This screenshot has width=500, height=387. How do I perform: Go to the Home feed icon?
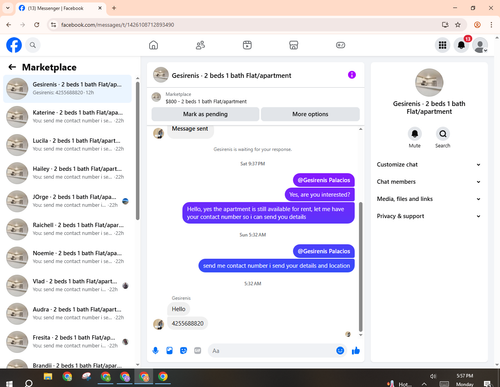(153, 45)
